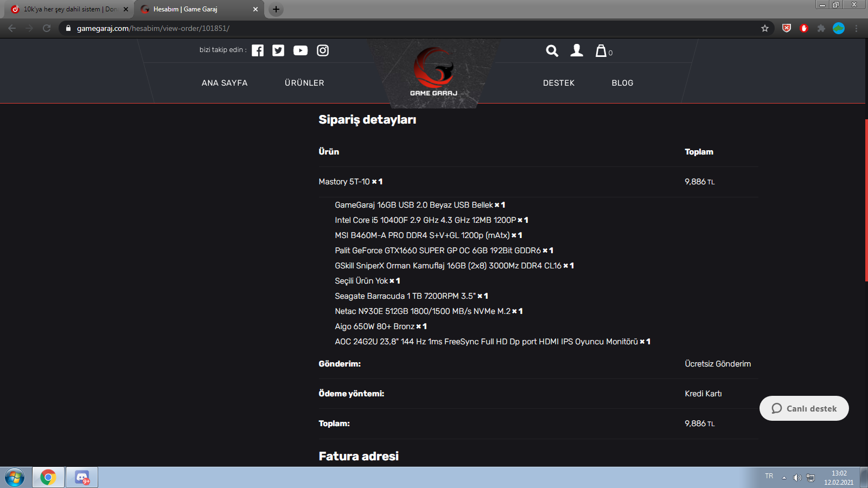868x488 pixels.
Task: Click the network tray icon
Action: [x=810, y=478]
